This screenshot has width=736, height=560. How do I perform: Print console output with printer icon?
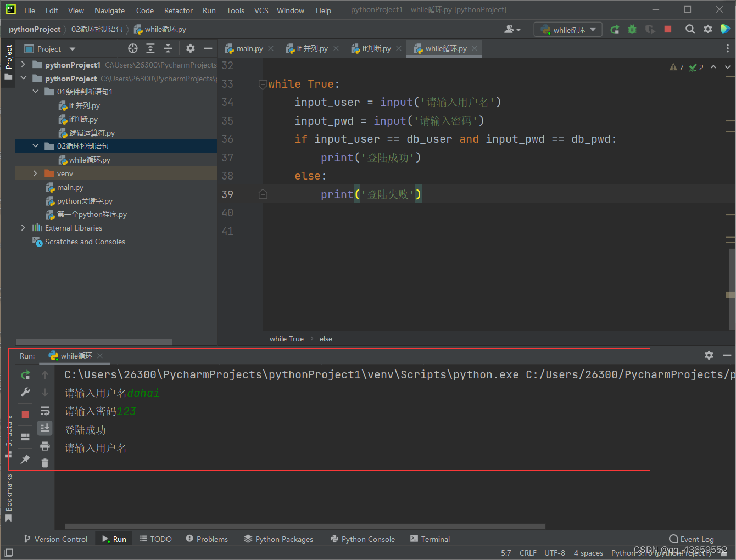44,446
